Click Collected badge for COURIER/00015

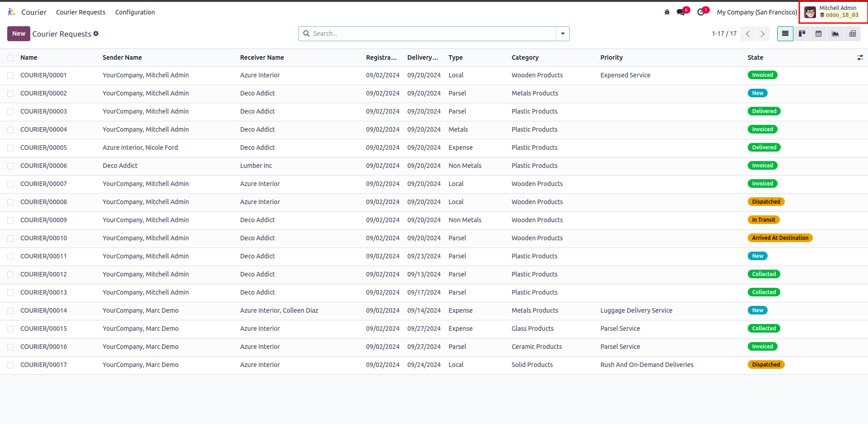pos(764,329)
